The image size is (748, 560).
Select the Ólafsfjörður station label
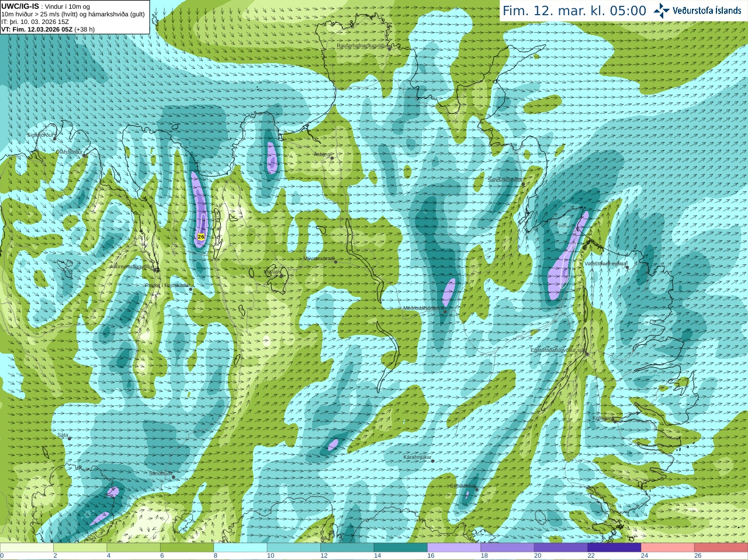[x=69, y=152]
